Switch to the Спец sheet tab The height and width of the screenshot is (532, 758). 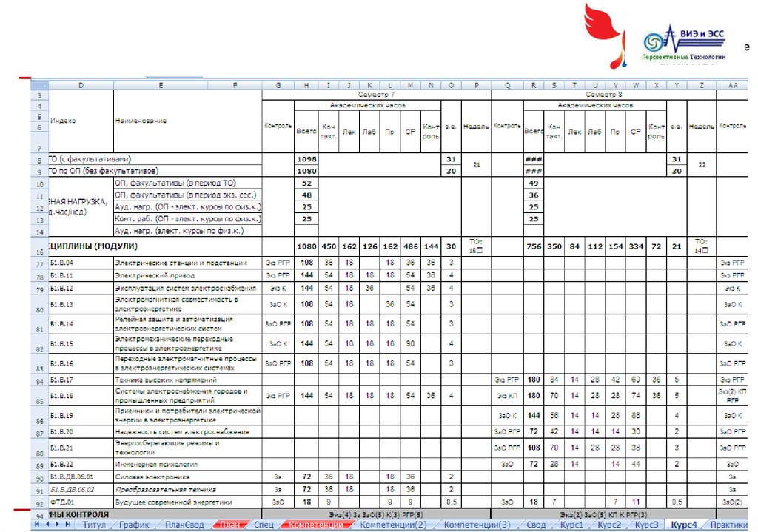click(264, 525)
